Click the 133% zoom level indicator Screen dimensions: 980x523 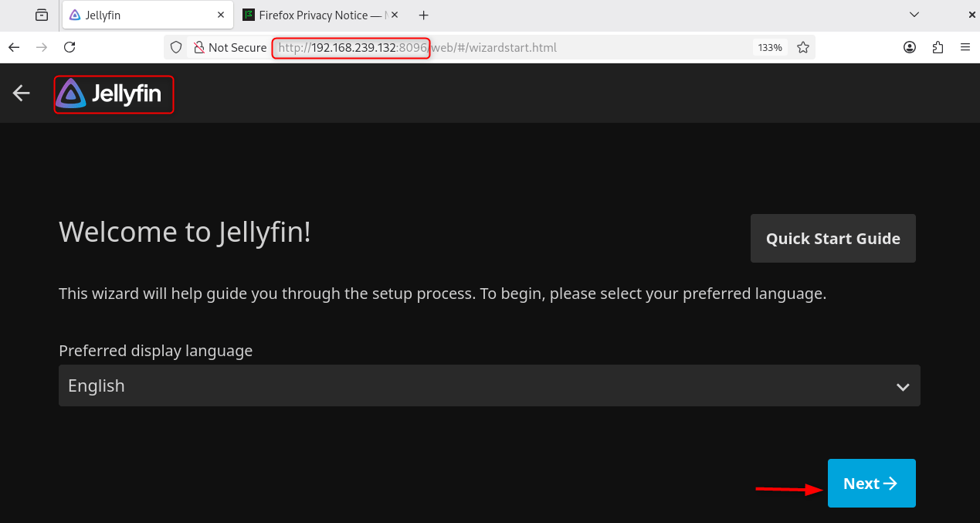point(769,47)
